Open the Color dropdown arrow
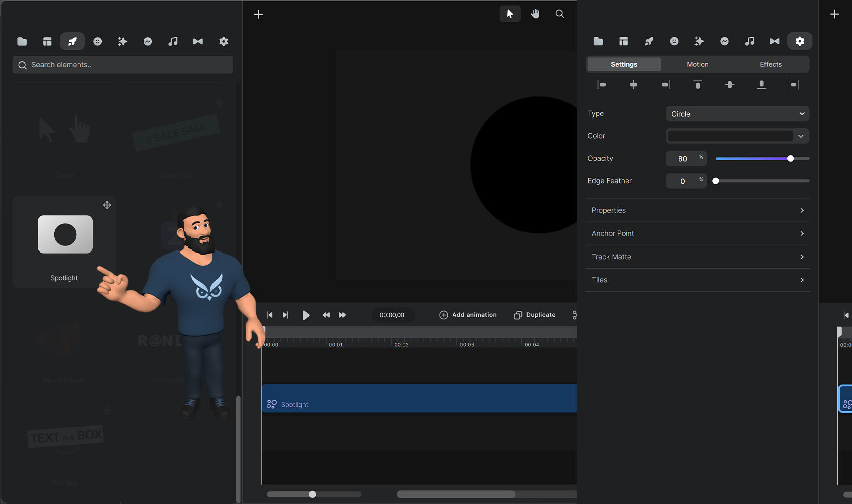This screenshot has width=852, height=504. click(801, 136)
